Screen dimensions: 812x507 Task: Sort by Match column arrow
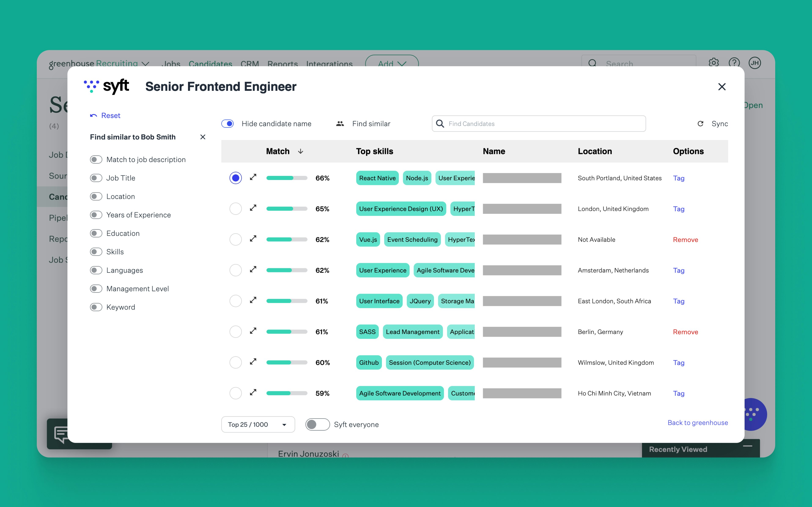click(x=301, y=151)
